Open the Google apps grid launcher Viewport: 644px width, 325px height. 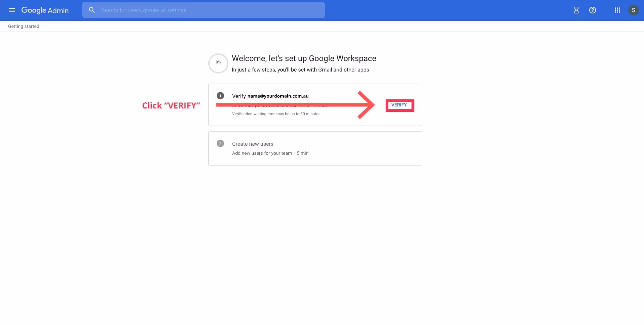point(617,10)
